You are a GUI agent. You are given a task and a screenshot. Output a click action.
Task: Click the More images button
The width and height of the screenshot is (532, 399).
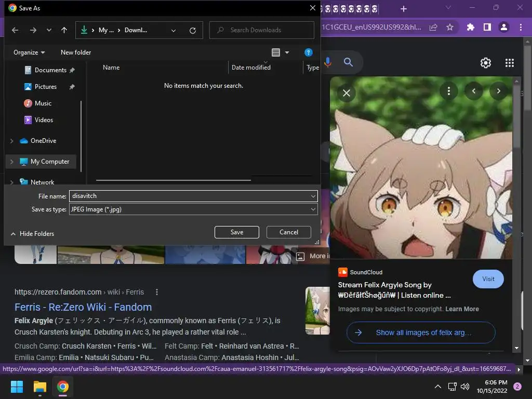[x=313, y=256]
